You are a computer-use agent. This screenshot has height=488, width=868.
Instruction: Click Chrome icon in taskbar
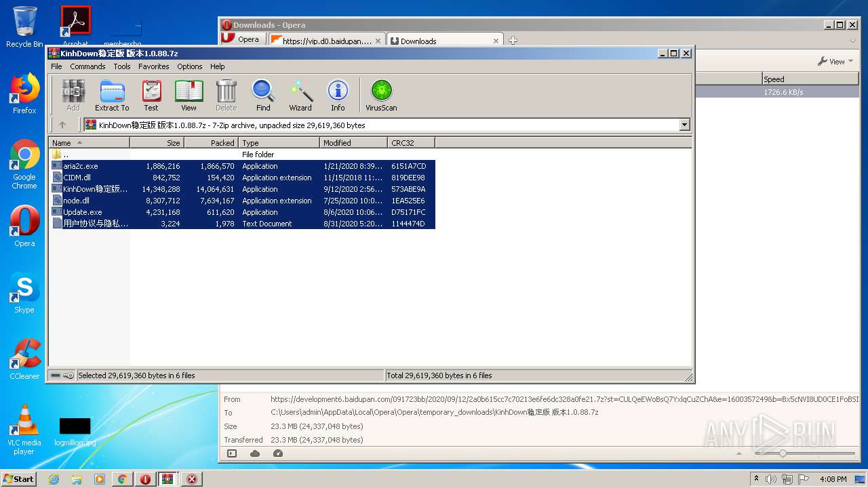pyautogui.click(x=122, y=479)
